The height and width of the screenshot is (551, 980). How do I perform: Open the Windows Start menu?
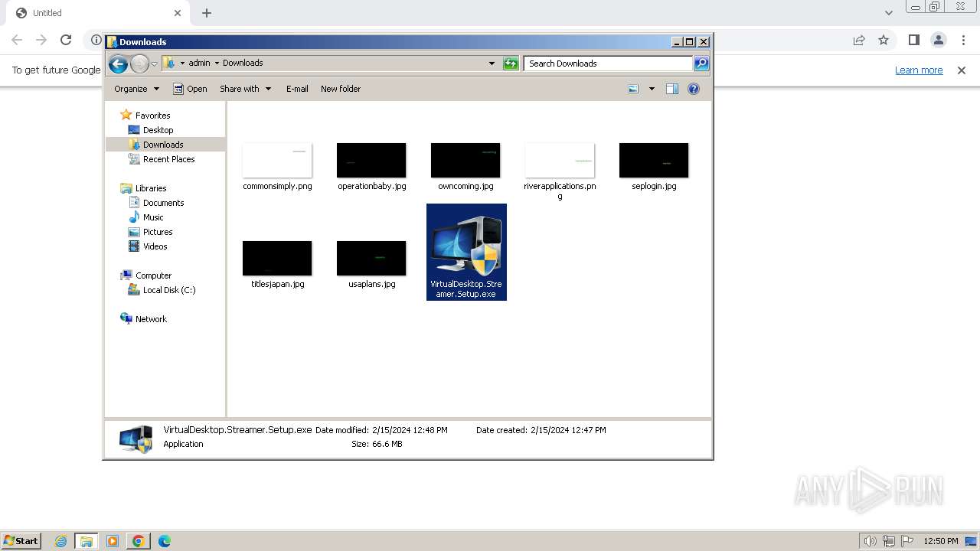click(x=21, y=541)
